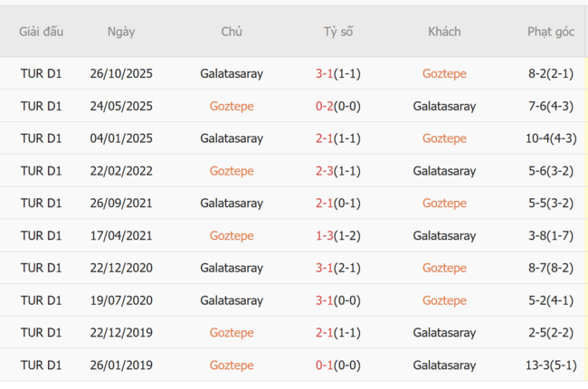
Task: Select the 'Phạt góc' column header
Action: point(551,32)
